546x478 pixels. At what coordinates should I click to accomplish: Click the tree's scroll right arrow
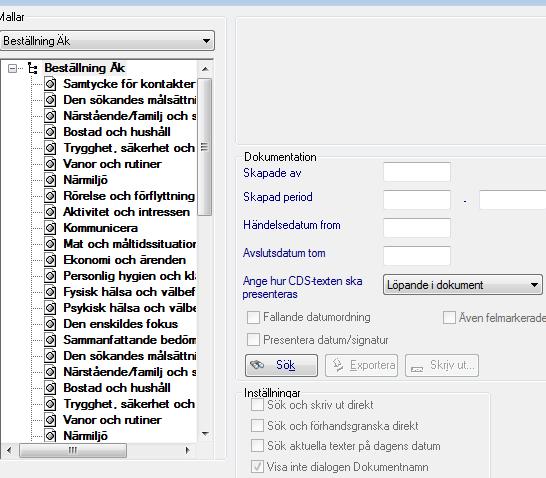coord(187,451)
